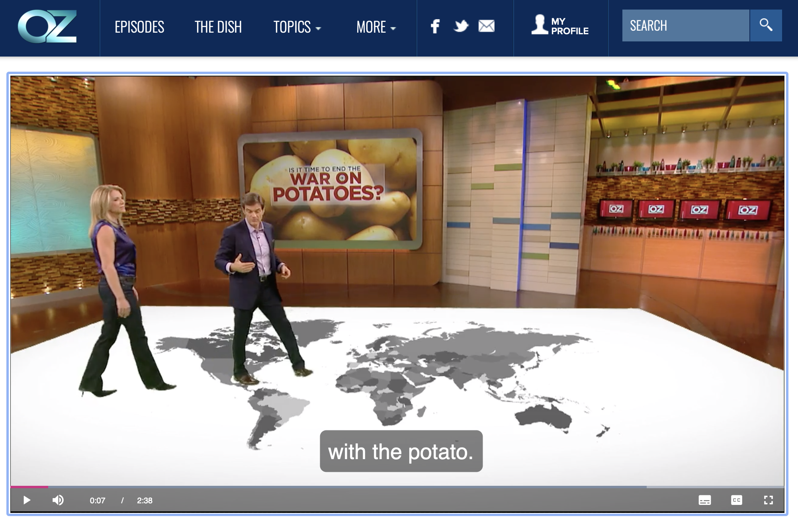Go to The Dish section
The width and height of the screenshot is (798, 532).
[x=218, y=27]
